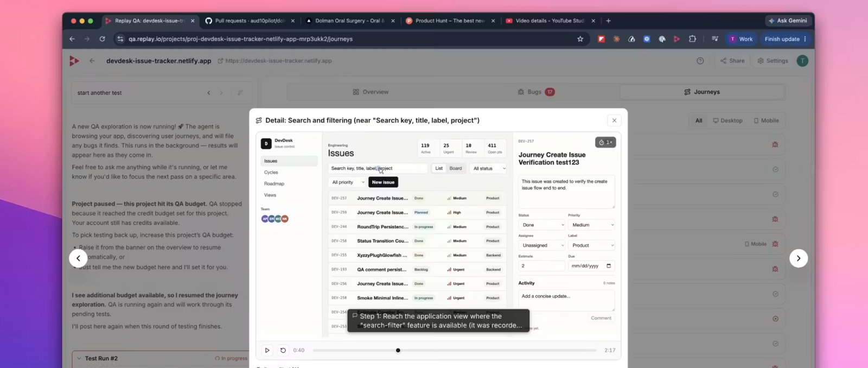868x368 pixels.
Task: Close the journey Detail dialog
Action: pos(614,120)
